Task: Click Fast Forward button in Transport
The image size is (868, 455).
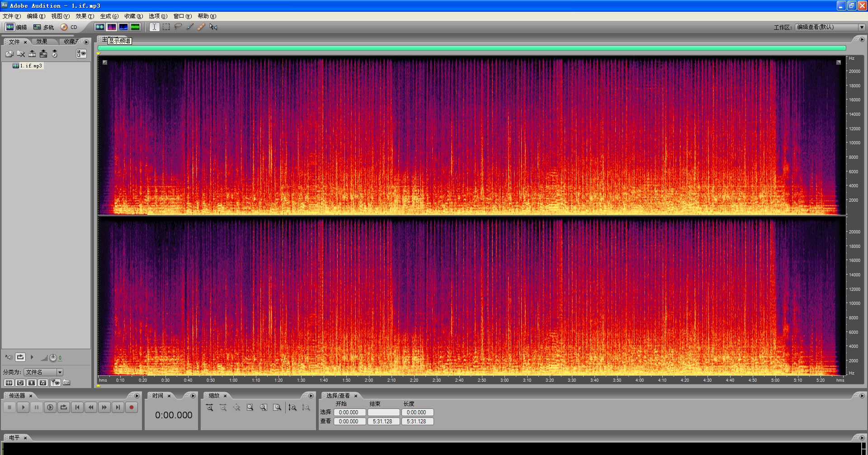Action: [x=104, y=408]
